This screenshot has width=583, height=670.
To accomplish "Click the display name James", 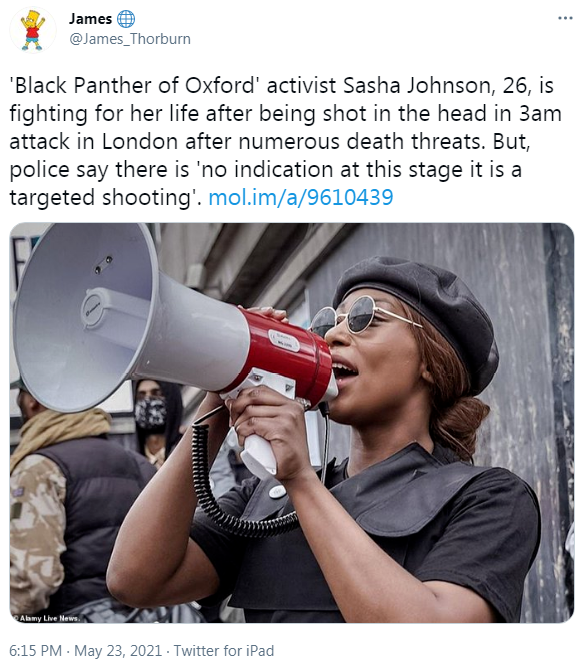I will click(91, 19).
